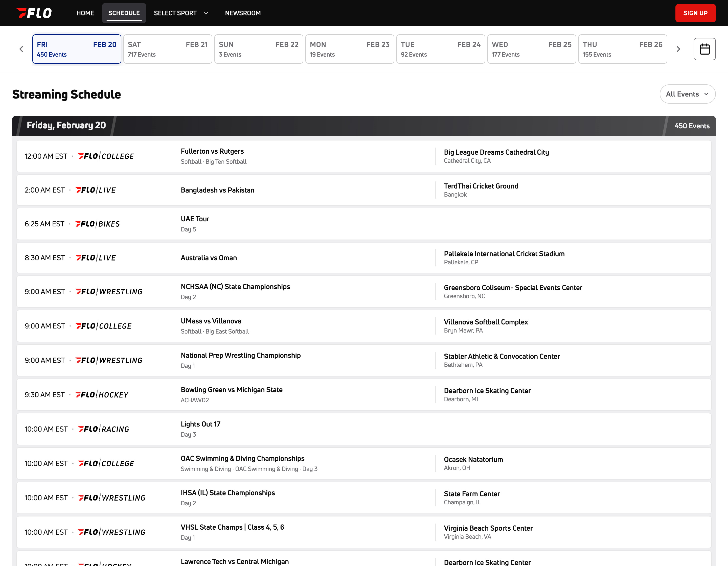Image resolution: width=728 pixels, height=566 pixels.
Task: Advance to next week dates arrow
Action: click(678, 49)
